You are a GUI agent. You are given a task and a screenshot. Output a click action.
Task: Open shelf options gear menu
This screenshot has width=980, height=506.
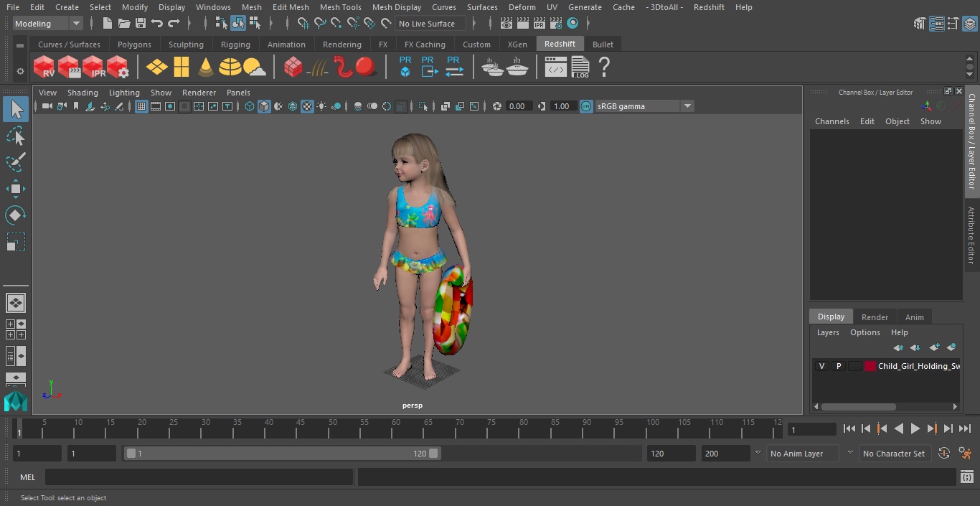click(20, 71)
